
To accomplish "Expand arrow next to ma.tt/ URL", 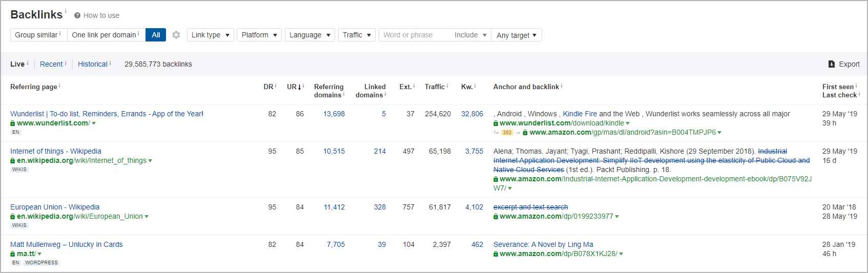I will [x=39, y=254].
